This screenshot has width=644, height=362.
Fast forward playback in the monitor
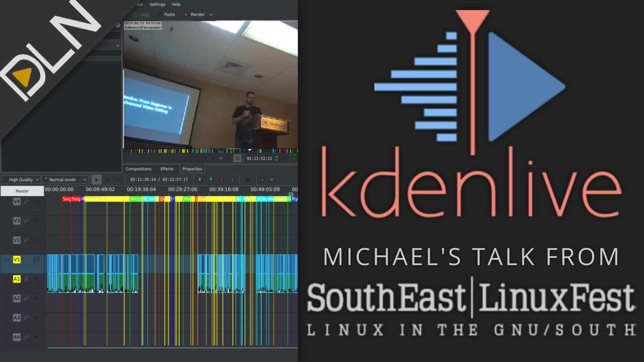228,158
